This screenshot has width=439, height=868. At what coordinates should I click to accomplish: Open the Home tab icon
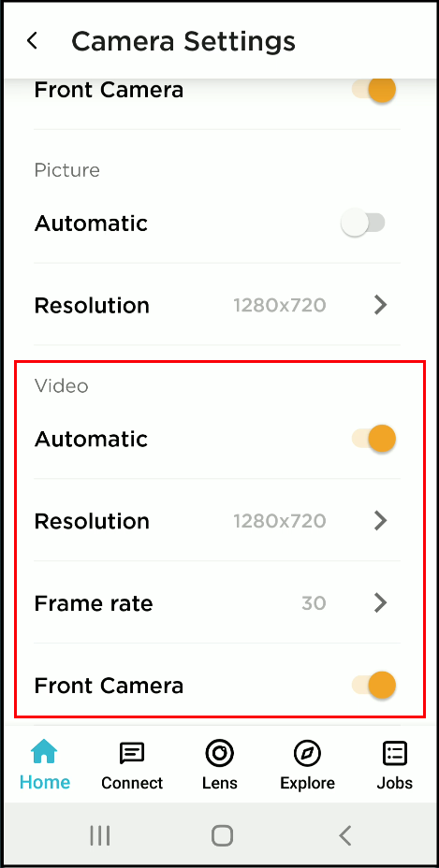click(44, 753)
